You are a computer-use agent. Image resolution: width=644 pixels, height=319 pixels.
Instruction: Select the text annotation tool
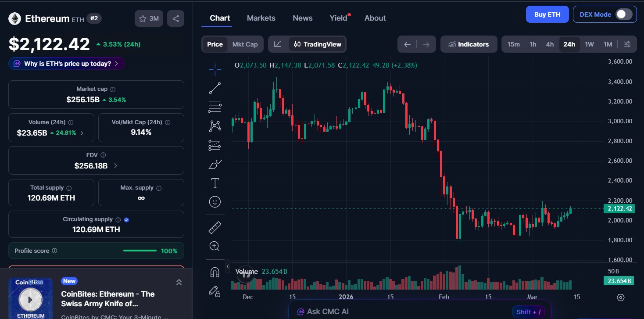[x=215, y=183]
